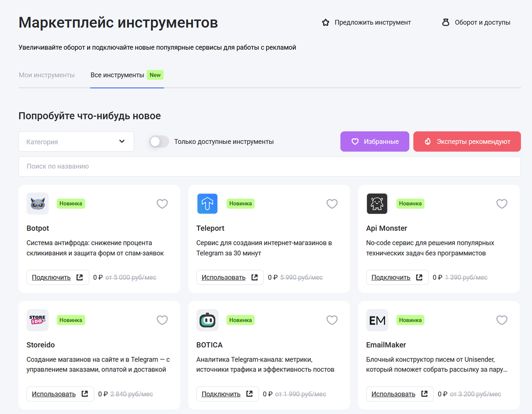Viewport: 532px width, 414px height.
Task: Click the star icon for suggesting a tool
Action: (326, 22)
